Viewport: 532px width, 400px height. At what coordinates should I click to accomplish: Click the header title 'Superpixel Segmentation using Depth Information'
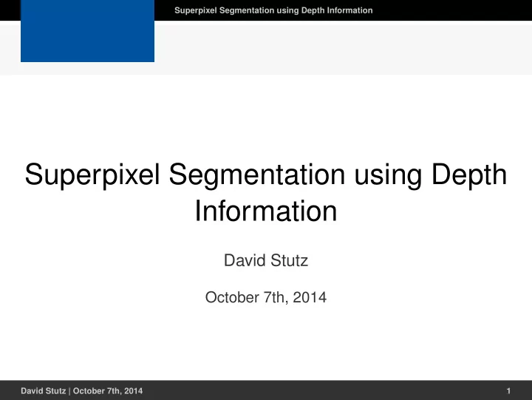(x=273, y=10)
